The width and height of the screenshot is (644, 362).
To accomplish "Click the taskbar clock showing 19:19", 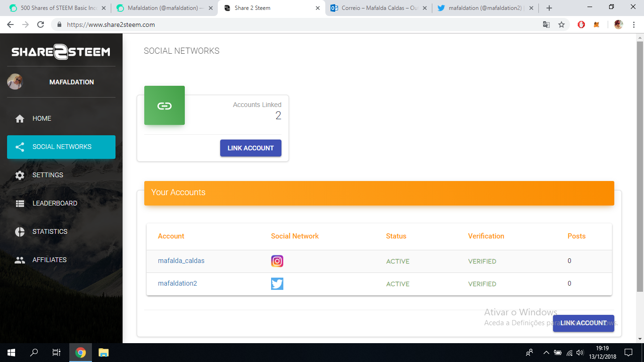I will click(x=603, y=352).
